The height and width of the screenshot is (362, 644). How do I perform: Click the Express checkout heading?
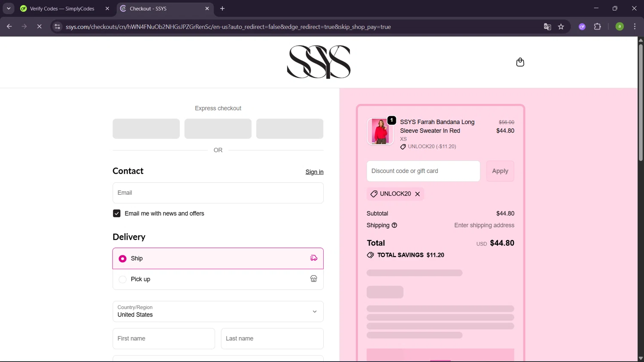218,109
